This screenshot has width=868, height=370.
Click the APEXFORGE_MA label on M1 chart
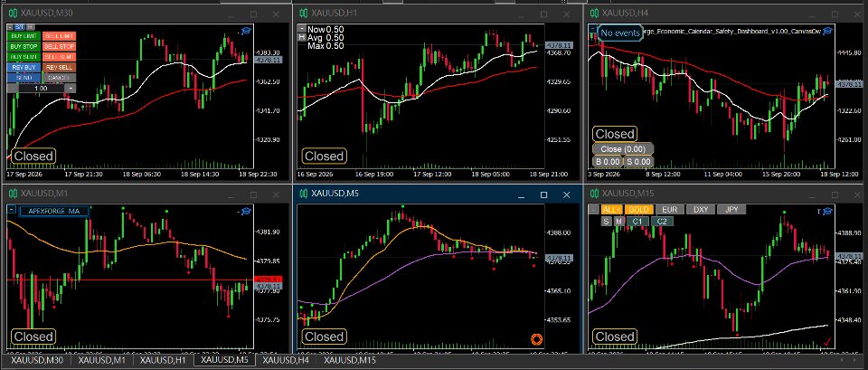53,211
